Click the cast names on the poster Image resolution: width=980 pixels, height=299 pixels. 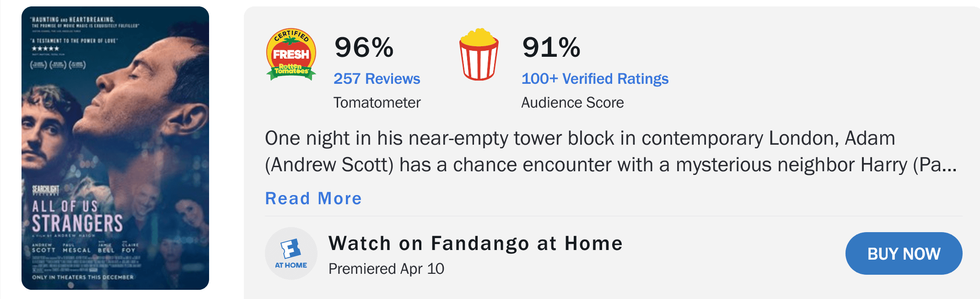[x=84, y=248]
